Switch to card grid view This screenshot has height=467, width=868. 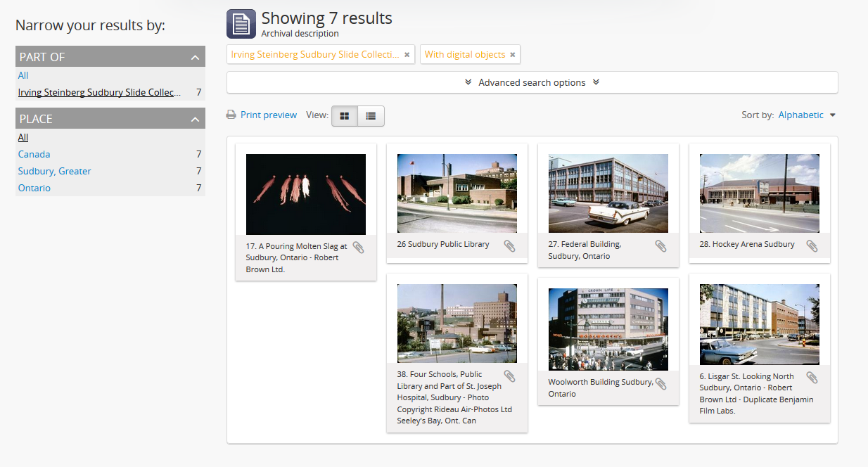[x=345, y=116]
